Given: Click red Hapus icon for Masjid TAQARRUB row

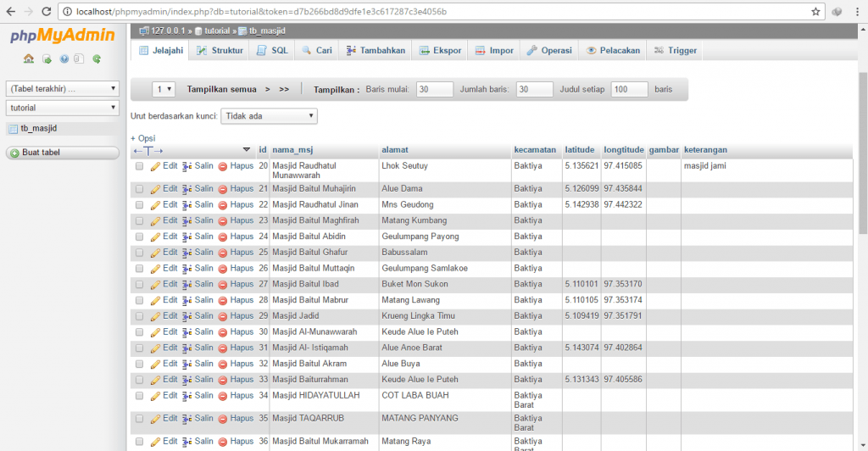Looking at the screenshot, I should tap(223, 419).
